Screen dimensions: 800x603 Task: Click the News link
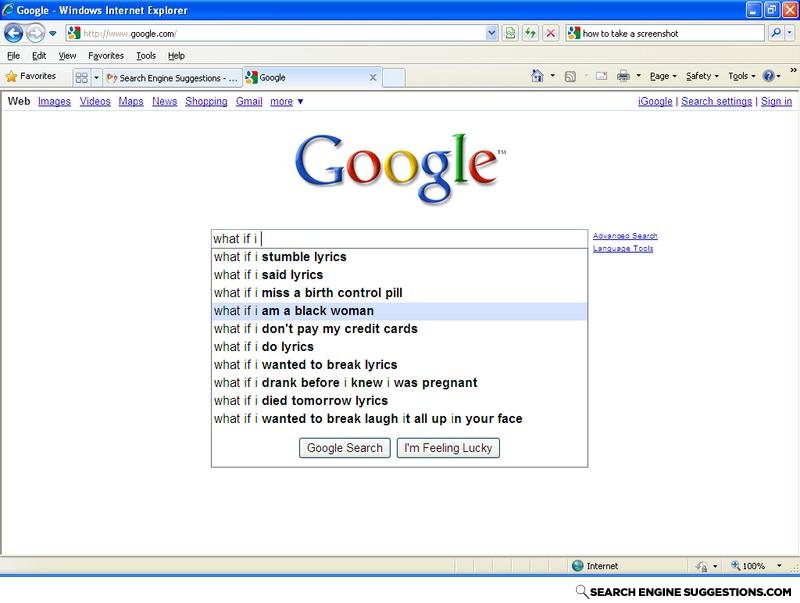[164, 102]
